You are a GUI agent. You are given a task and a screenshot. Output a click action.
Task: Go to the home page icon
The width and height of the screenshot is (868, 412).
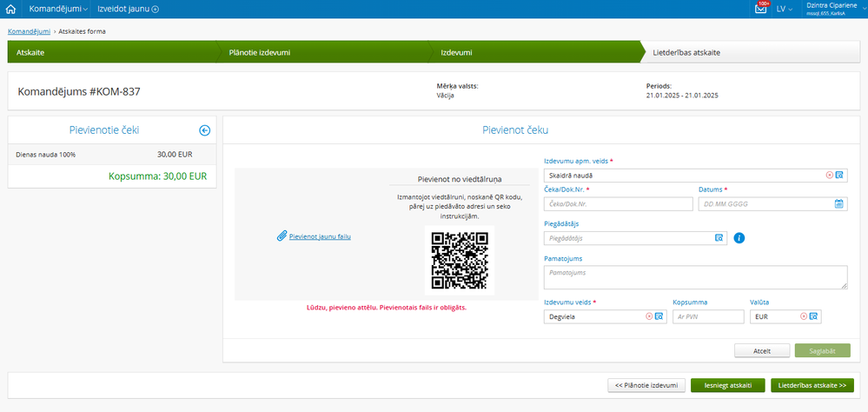[10, 9]
